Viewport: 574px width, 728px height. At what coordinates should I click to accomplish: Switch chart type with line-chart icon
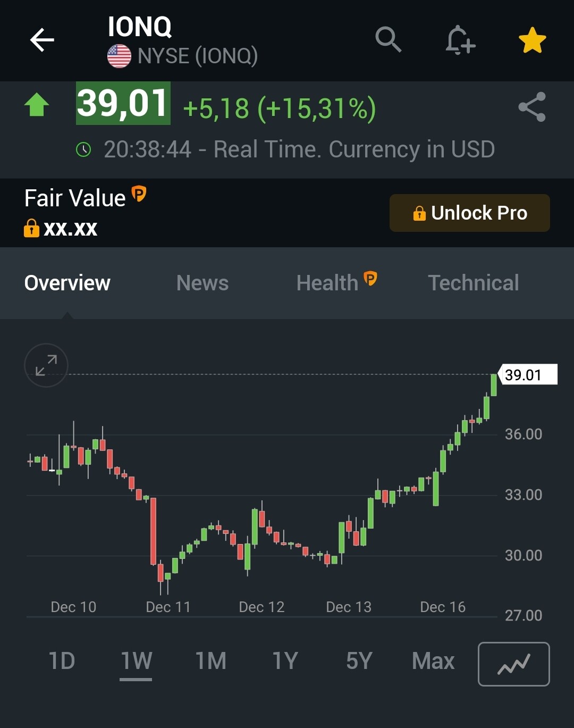[x=514, y=664]
